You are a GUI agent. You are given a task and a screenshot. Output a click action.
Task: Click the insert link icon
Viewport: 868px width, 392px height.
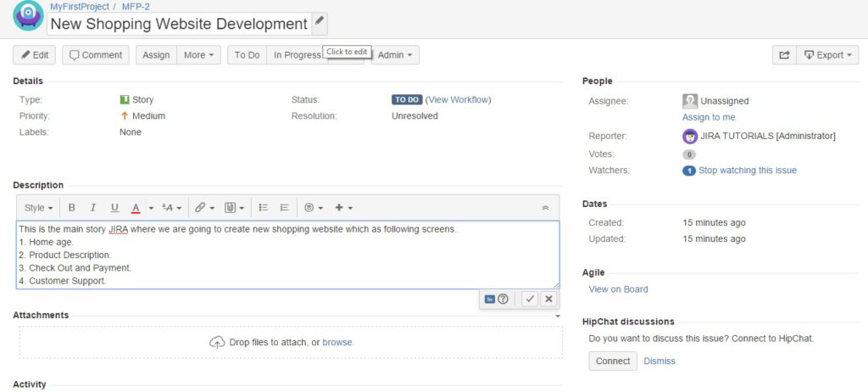(x=200, y=207)
